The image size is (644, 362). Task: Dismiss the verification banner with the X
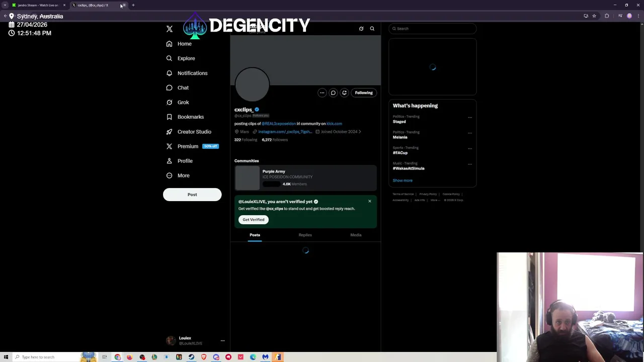370,202
